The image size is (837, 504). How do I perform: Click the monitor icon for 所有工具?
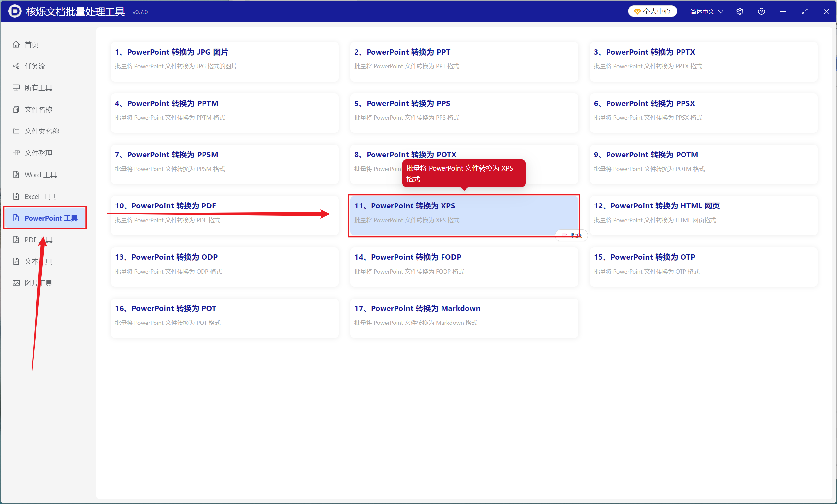tap(16, 88)
